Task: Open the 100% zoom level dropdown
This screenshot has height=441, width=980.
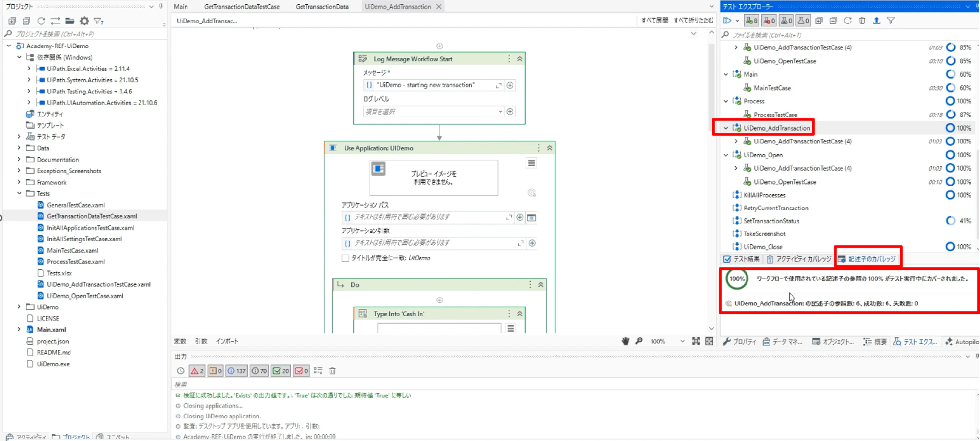Action: (x=682, y=341)
